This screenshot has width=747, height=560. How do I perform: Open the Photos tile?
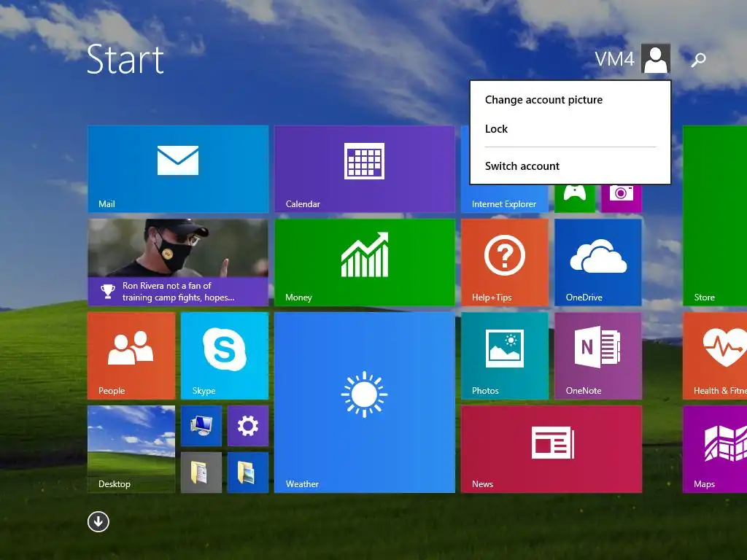505,355
